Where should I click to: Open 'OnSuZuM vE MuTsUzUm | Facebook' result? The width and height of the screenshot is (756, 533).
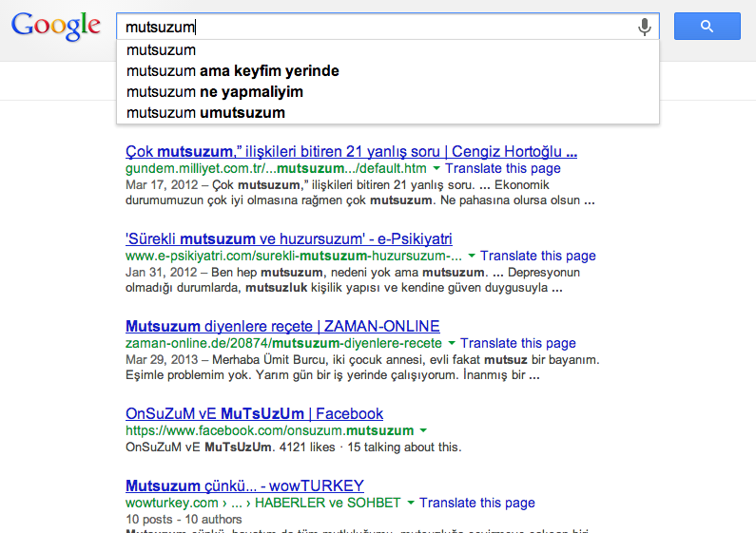pos(254,413)
